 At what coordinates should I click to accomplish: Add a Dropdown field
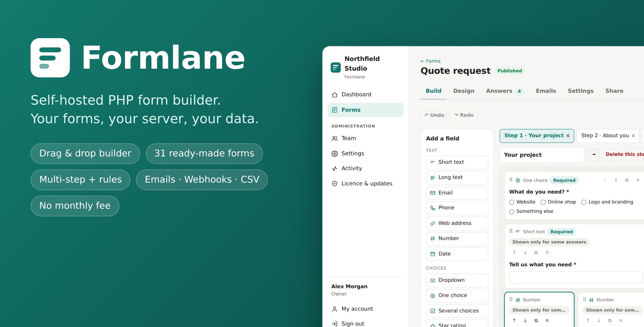pyautogui.click(x=457, y=280)
